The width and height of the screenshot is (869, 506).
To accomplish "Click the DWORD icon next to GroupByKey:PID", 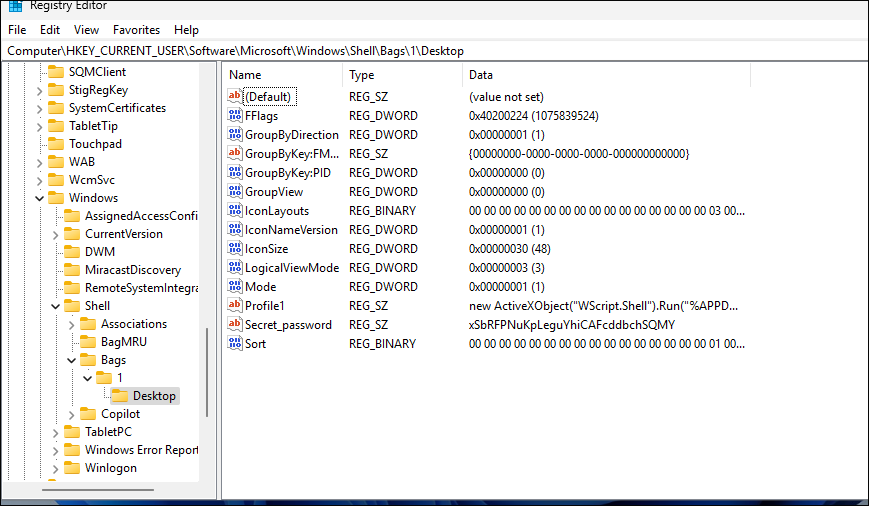I will coord(234,172).
